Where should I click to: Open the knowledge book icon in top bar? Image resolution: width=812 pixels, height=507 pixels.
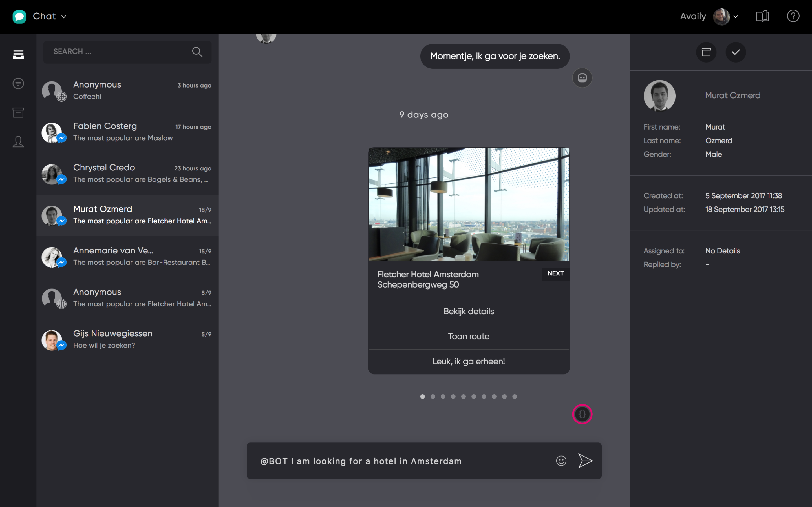[x=762, y=16]
